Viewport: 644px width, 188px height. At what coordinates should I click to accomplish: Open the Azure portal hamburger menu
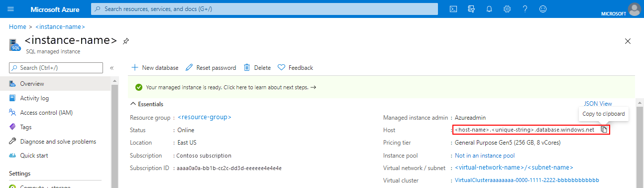11,9
